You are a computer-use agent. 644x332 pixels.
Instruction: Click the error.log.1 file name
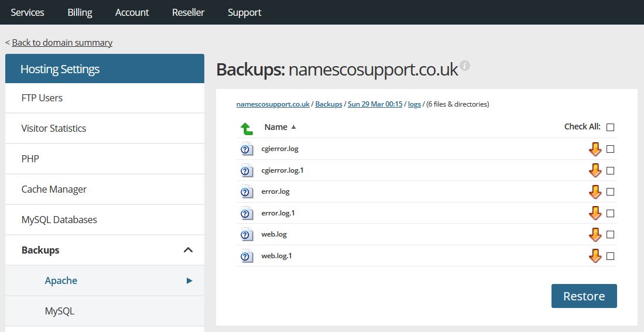278,213
